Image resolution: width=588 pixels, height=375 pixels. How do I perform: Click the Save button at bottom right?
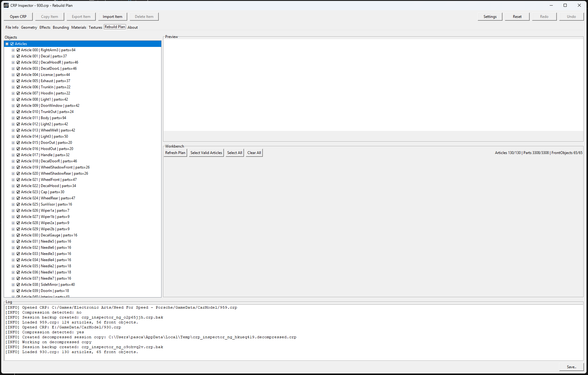[x=571, y=367]
